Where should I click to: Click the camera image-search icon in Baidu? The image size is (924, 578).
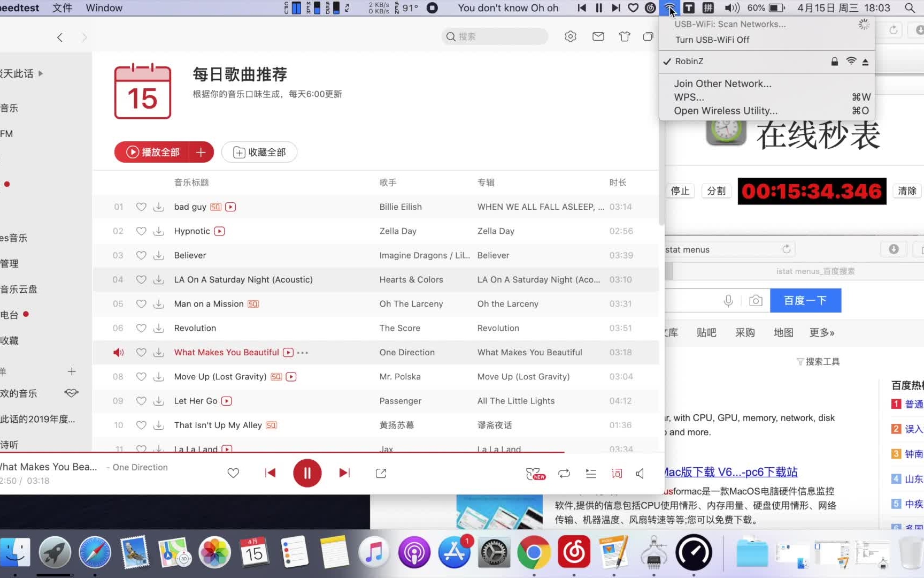(756, 301)
